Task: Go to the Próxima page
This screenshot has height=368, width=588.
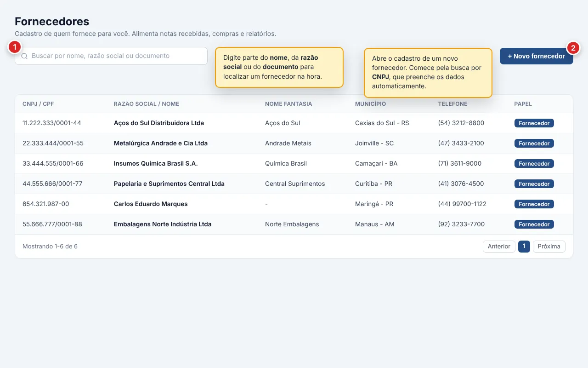Action: (x=549, y=247)
